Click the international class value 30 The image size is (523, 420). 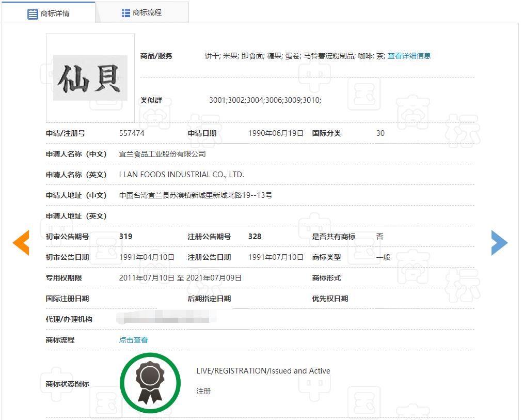click(x=380, y=133)
